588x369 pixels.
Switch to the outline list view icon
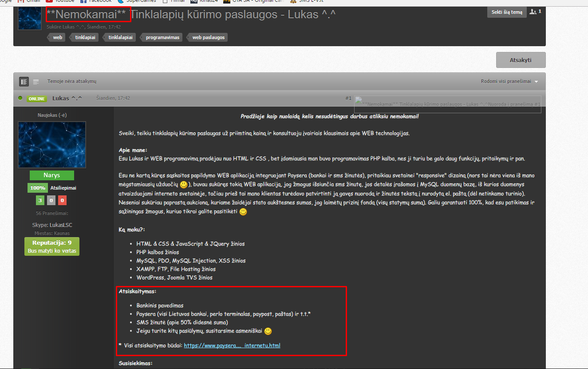click(36, 82)
